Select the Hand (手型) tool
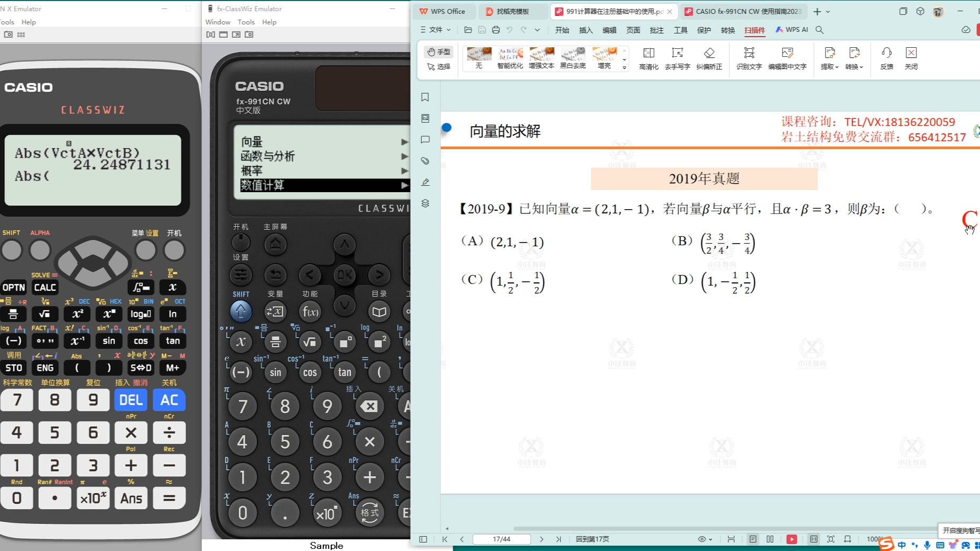The image size is (980, 551). point(439,51)
